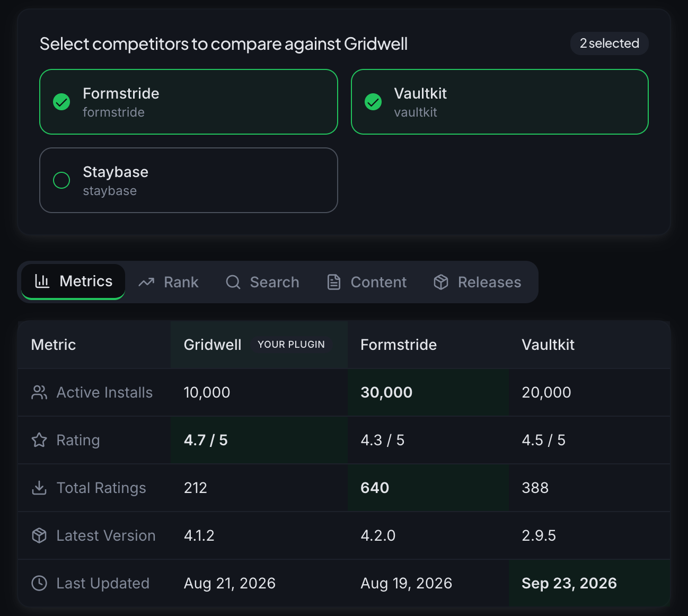Click the Latest Version package icon
This screenshot has height=616, width=688.
[x=39, y=535]
